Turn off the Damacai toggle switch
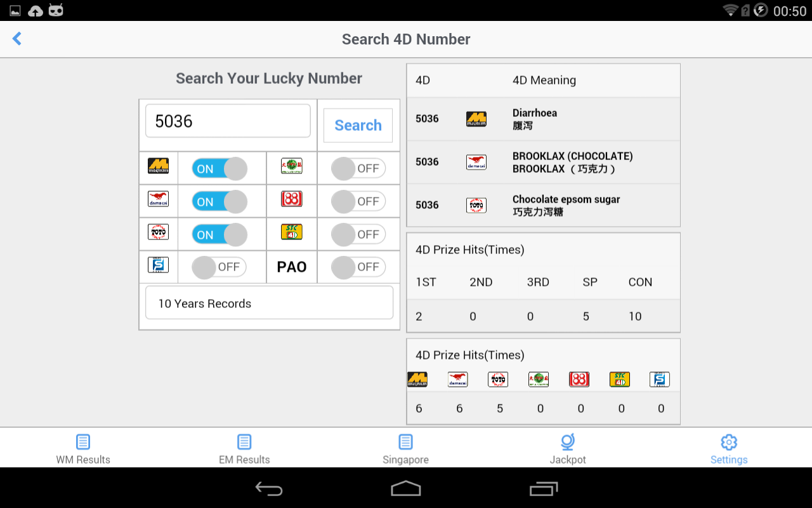Image resolution: width=812 pixels, height=508 pixels. [x=219, y=201]
